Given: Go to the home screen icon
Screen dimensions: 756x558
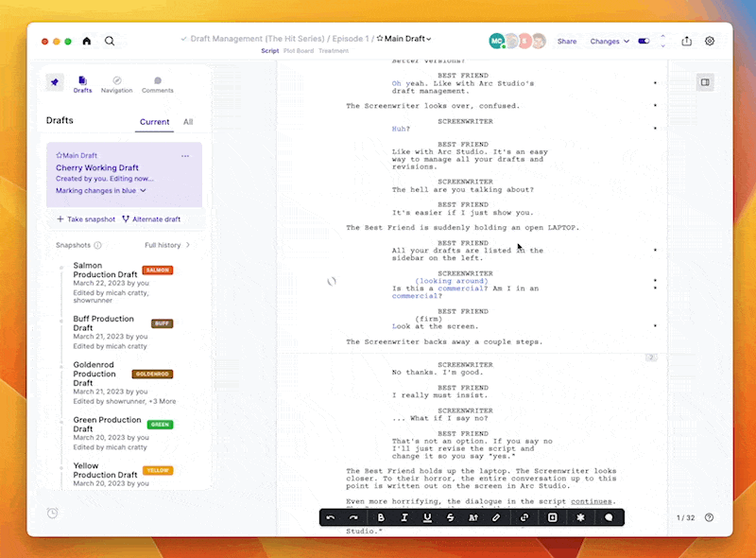Looking at the screenshot, I should [87, 41].
